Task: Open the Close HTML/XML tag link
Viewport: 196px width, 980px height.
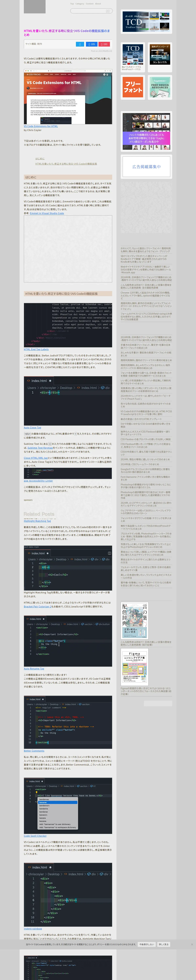Action: pos(36,458)
